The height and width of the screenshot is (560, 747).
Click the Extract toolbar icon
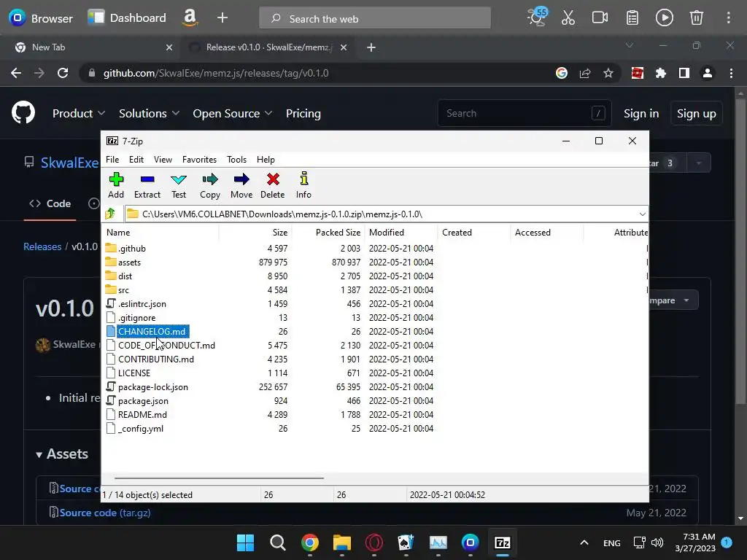[x=147, y=185]
